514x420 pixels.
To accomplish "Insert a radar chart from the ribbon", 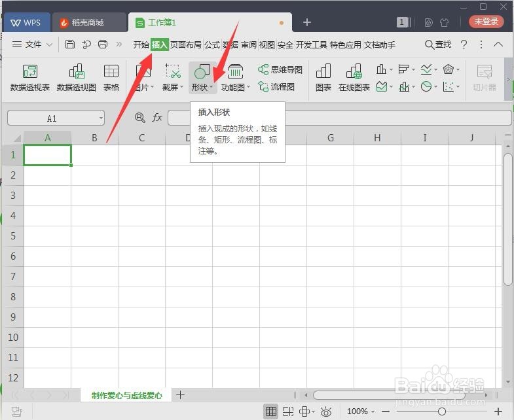I will tap(448, 69).
